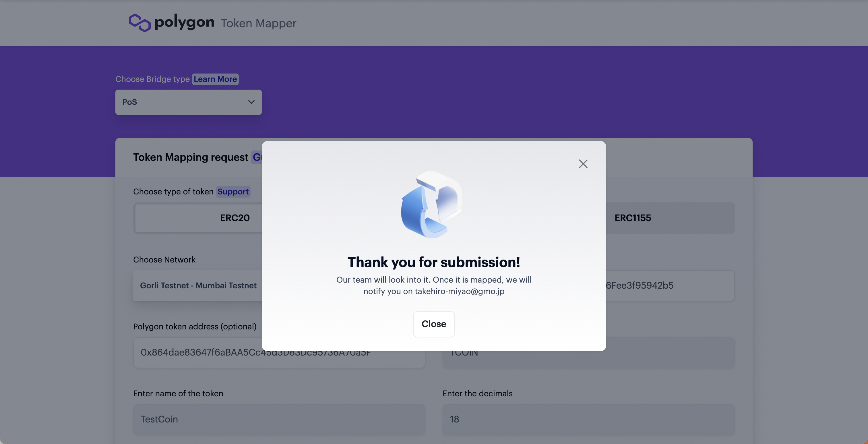This screenshot has height=444, width=868.
Task: Close the modal using the X icon
Action: pos(583,164)
